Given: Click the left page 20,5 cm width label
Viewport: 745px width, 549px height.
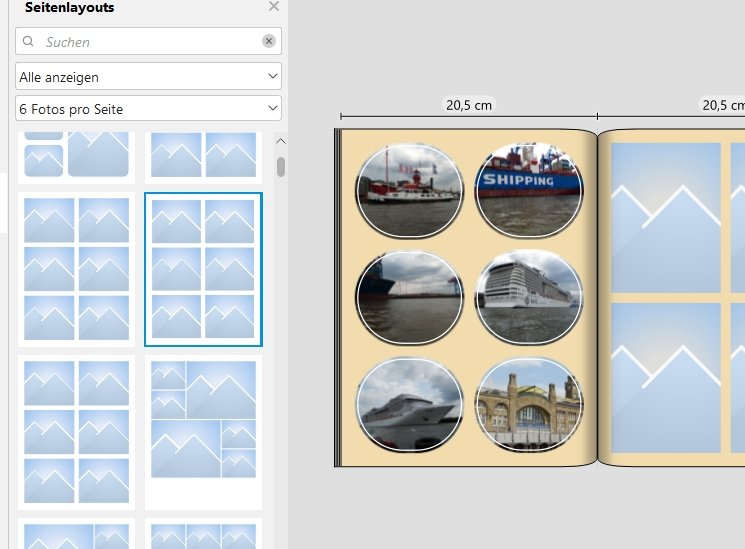Looking at the screenshot, I should pyautogui.click(x=469, y=105).
